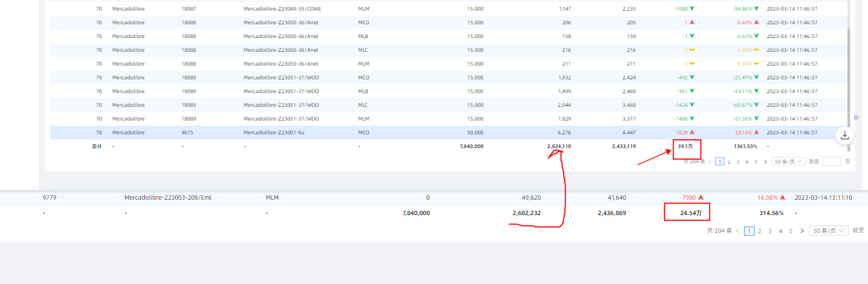Select page 2 in upper table pagination
The width and height of the screenshot is (868, 284).
click(729, 162)
